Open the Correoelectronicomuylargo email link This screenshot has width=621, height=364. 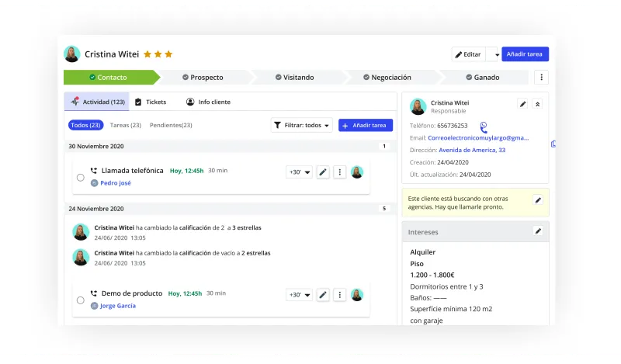click(478, 138)
